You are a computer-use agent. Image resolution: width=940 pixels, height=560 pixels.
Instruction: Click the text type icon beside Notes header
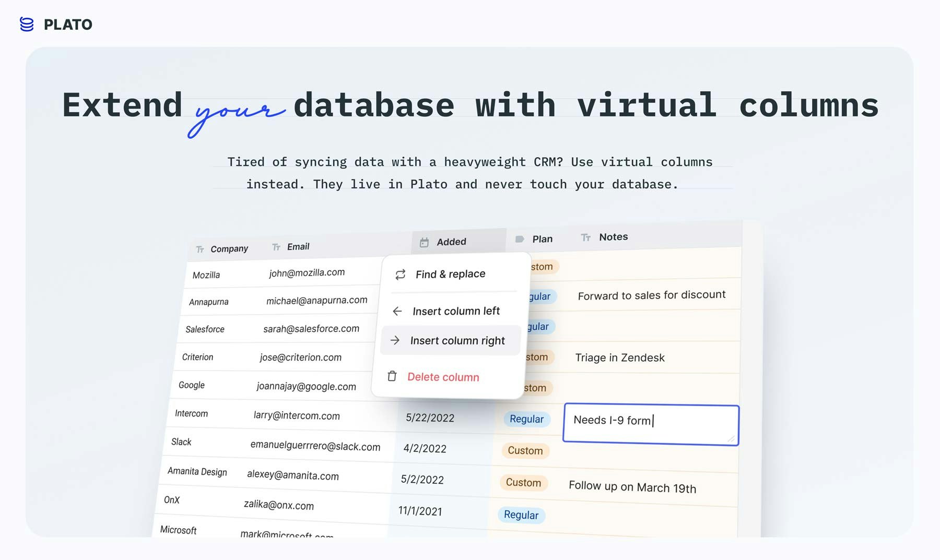[586, 237]
